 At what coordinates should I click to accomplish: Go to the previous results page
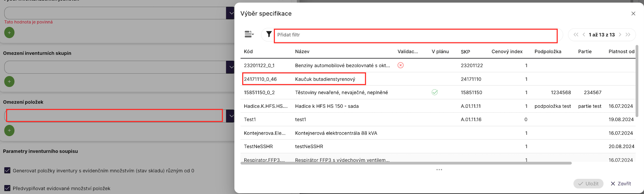pyautogui.click(x=584, y=35)
